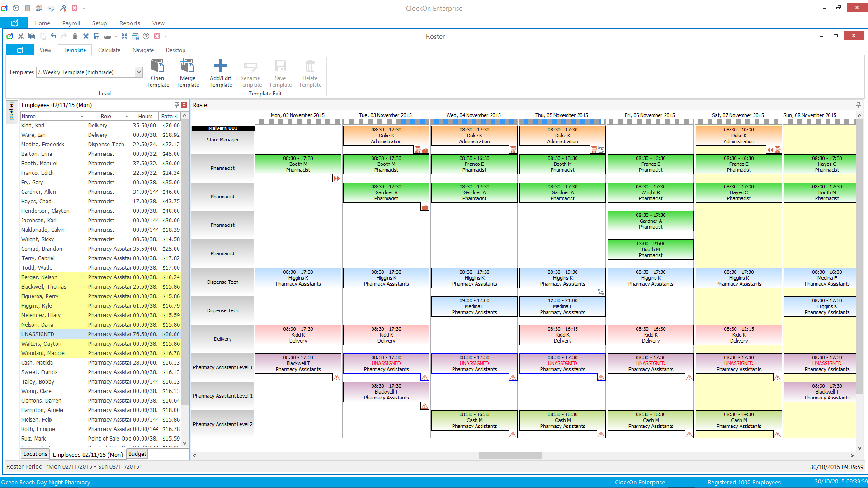Switch to the Budget tab

click(x=137, y=454)
